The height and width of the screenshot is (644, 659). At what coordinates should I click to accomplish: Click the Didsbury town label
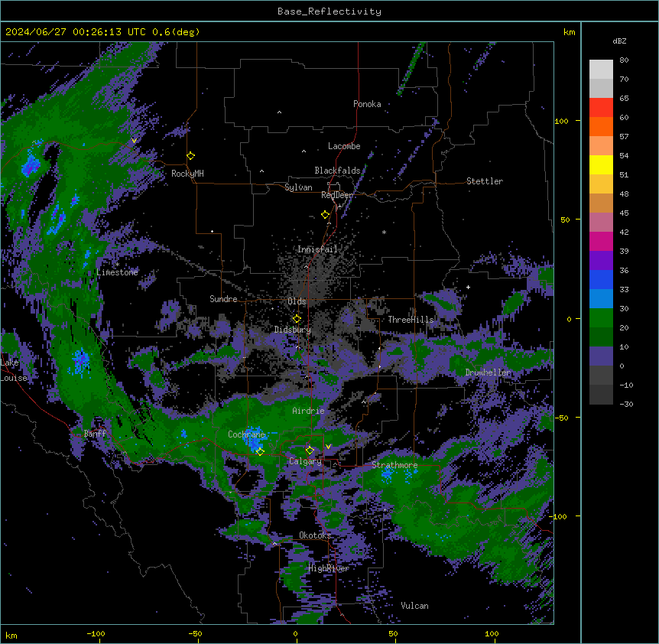pos(293,330)
